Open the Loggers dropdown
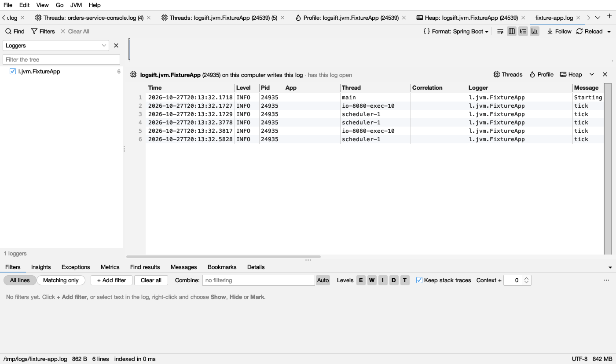Screen dimensions: 616x364 point(56,46)
